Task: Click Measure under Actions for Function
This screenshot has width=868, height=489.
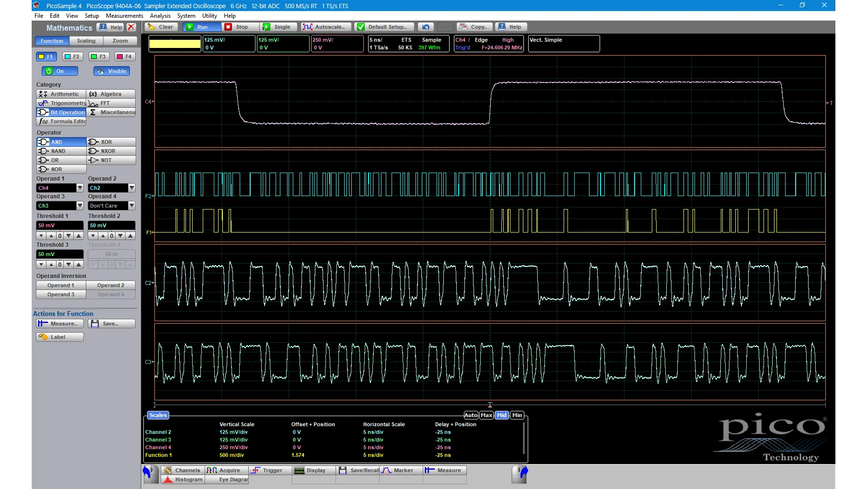Action: [60, 324]
